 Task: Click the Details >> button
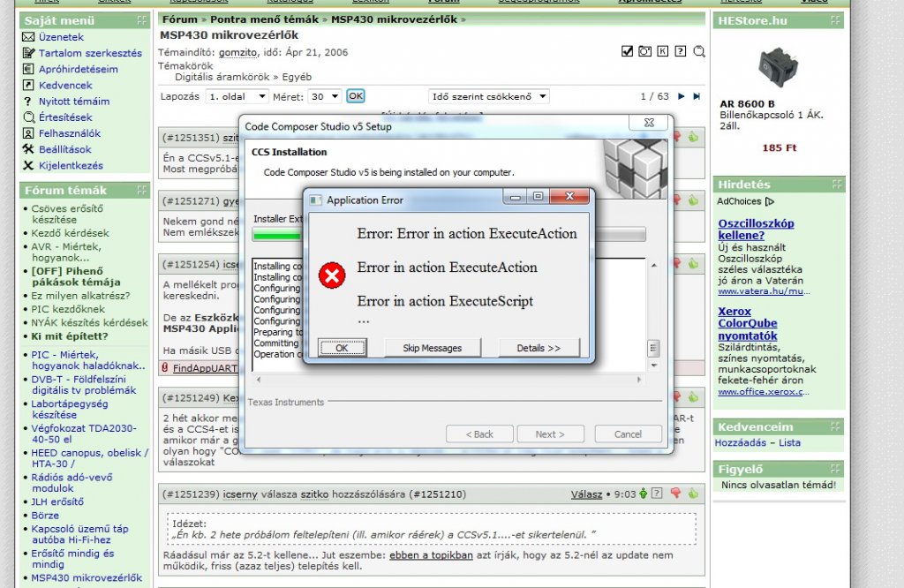coord(539,348)
